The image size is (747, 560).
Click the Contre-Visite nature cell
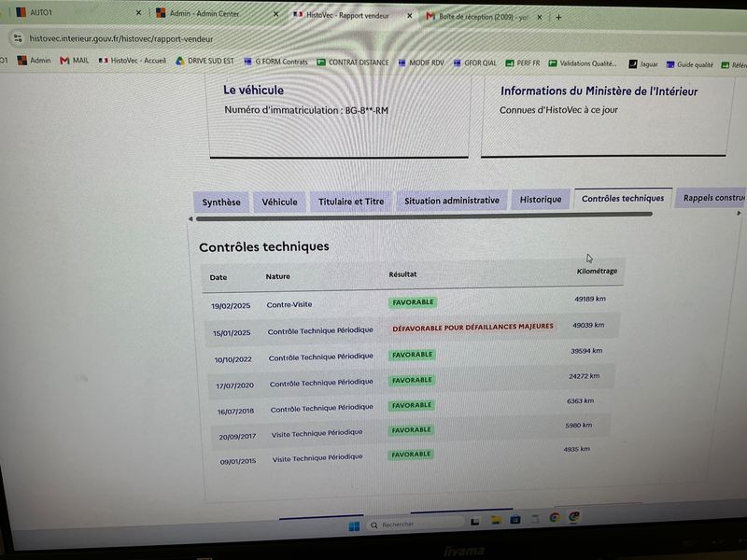pos(289,304)
